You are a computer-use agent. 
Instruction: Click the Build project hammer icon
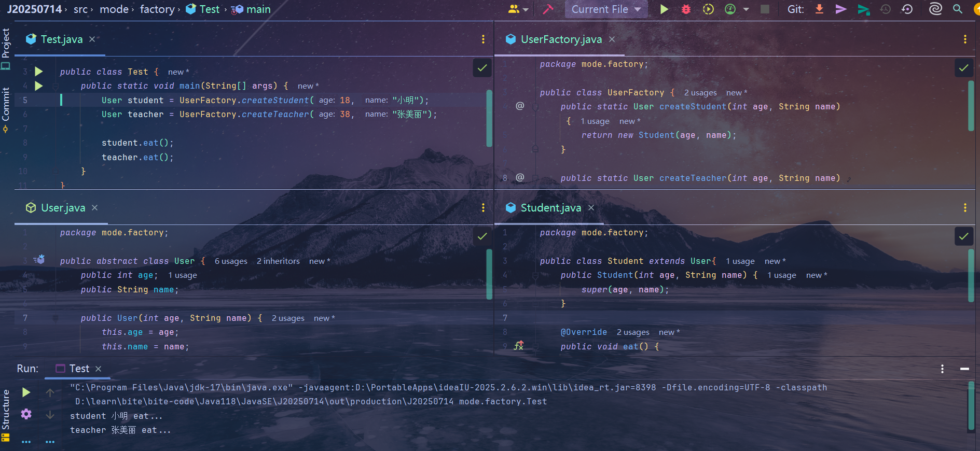pos(548,9)
